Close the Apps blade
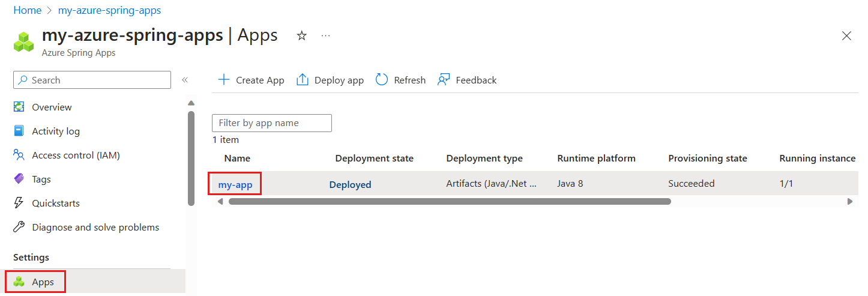Screen dimensions: 868x296 [846, 36]
